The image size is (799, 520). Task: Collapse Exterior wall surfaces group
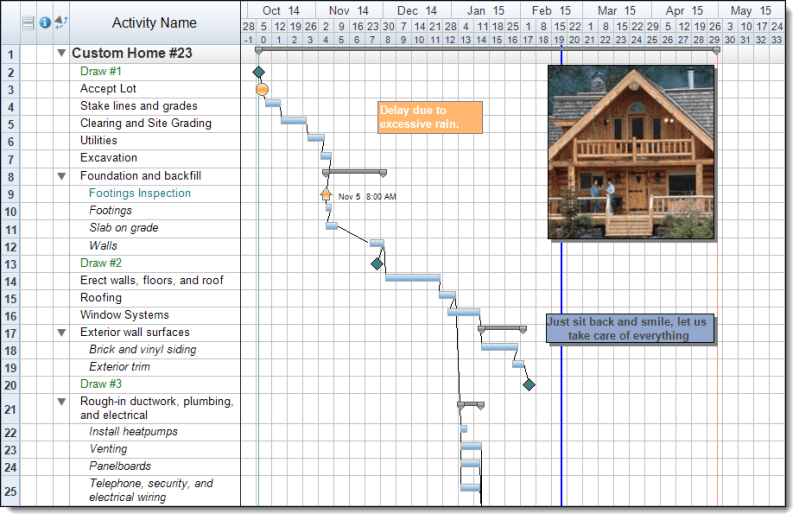[x=62, y=333]
